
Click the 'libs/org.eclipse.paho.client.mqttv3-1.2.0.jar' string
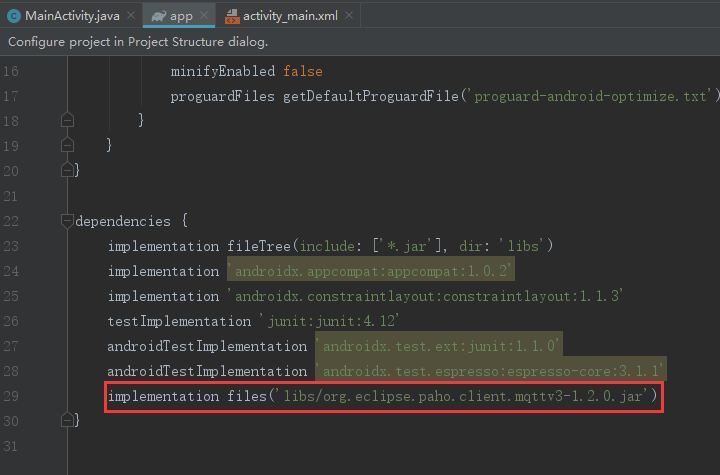point(462,396)
